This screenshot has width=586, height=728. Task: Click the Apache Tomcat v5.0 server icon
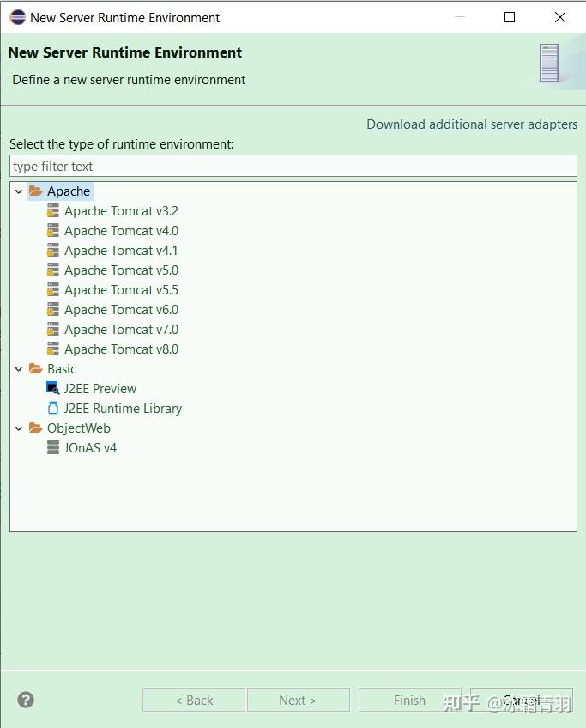point(53,270)
